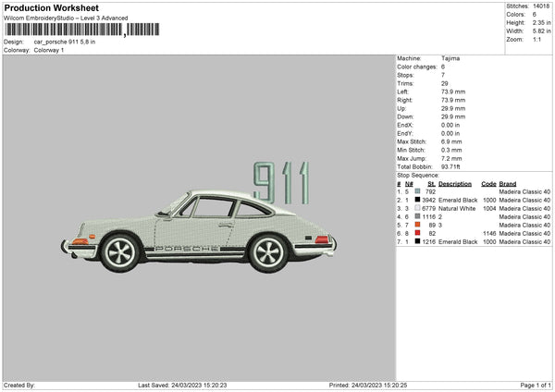Click the Machine value Tajima
Viewport: 555px width, 392px height.
(450, 58)
